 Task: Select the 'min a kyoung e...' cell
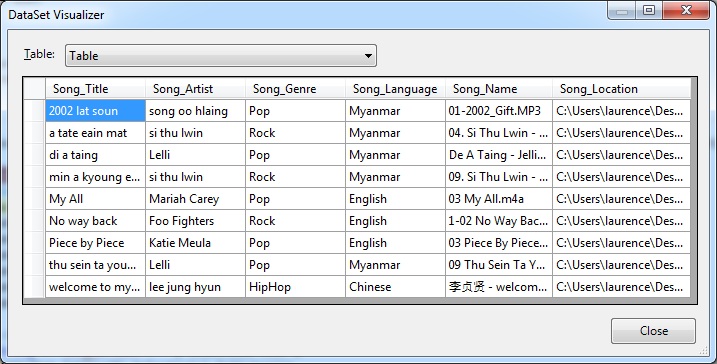click(95, 177)
